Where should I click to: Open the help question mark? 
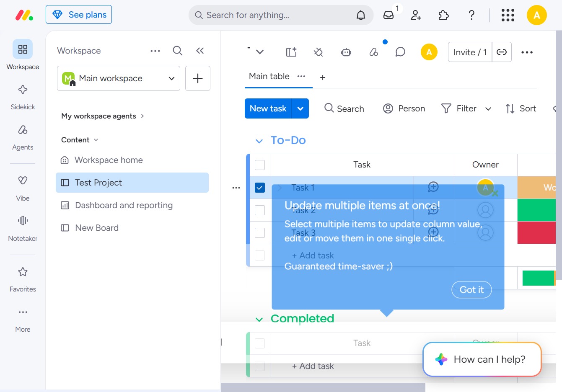(x=471, y=15)
